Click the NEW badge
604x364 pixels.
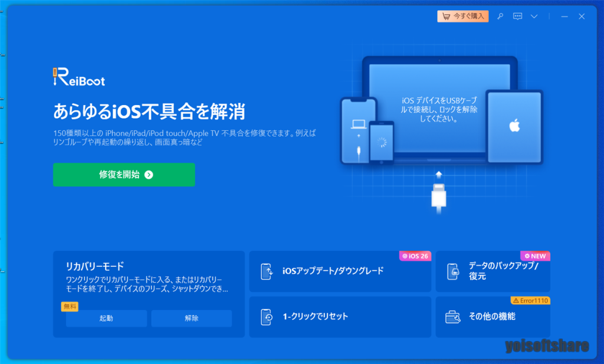coord(536,256)
